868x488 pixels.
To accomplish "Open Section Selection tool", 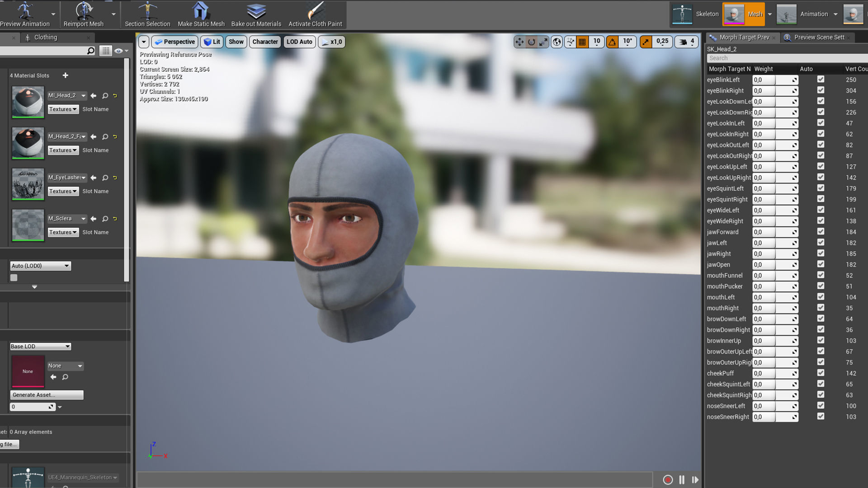I will point(147,14).
